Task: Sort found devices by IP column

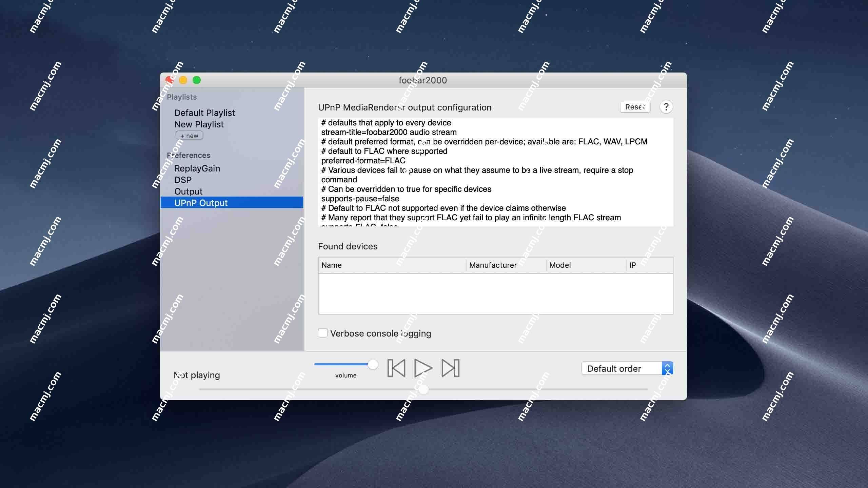Action: click(649, 265)
